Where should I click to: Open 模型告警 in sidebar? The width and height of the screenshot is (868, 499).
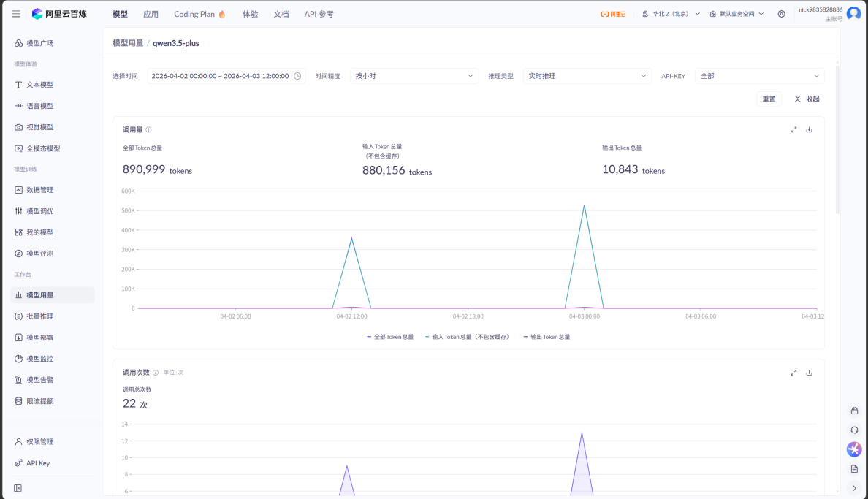click(53, 380)
